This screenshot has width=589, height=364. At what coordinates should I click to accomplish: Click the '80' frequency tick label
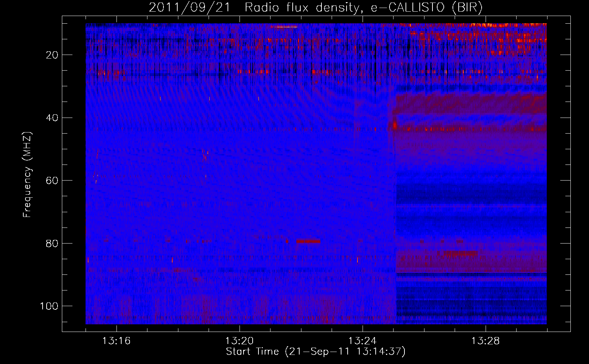[x=52, y=244]
